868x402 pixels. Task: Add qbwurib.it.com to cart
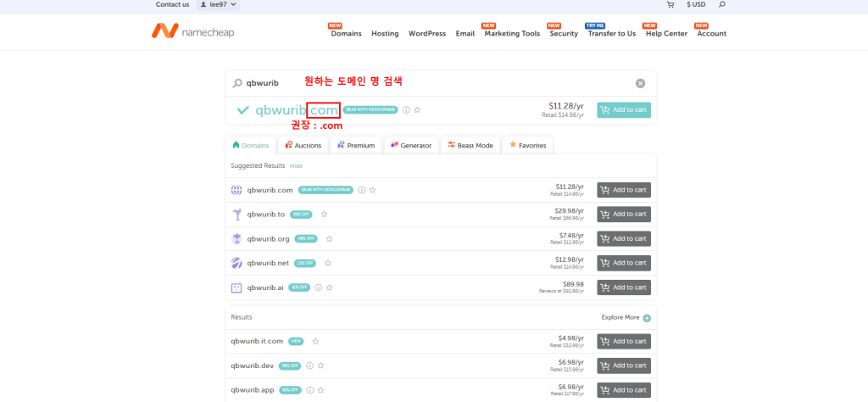624,341
